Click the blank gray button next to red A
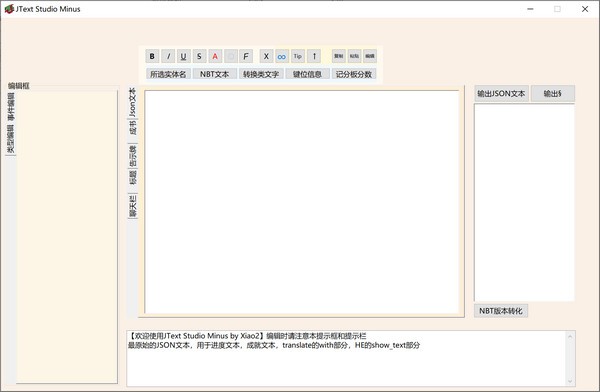 pyautogui.click(x=231, y=56)
